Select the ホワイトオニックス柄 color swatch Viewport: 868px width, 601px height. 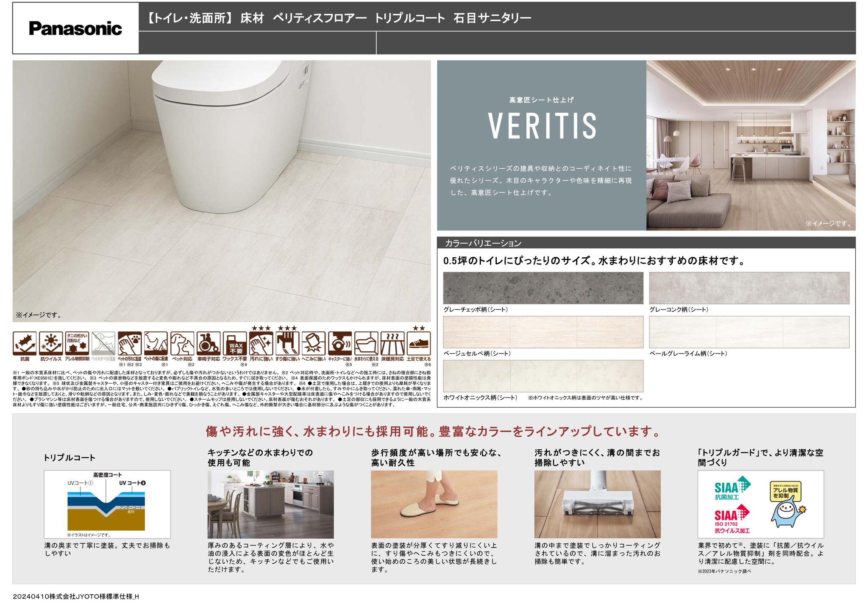pyautogui.click(x=543, y=376)
